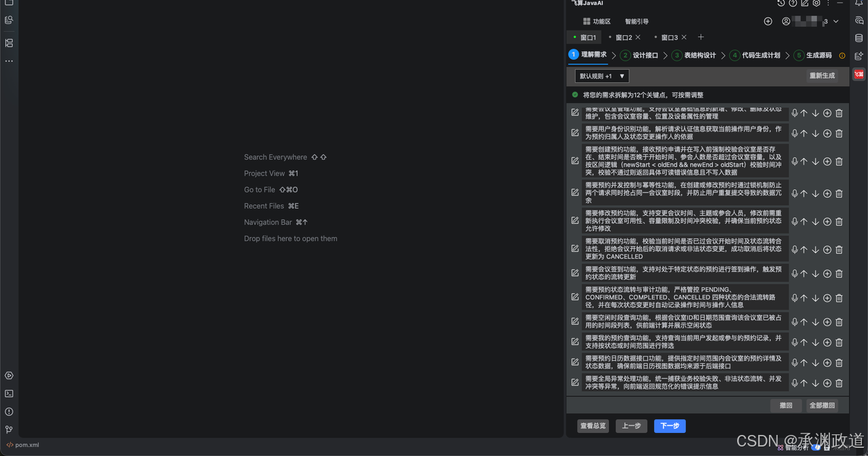
Task: Delete the 会议签到功能 requirement
Action: tap(839, 273)
